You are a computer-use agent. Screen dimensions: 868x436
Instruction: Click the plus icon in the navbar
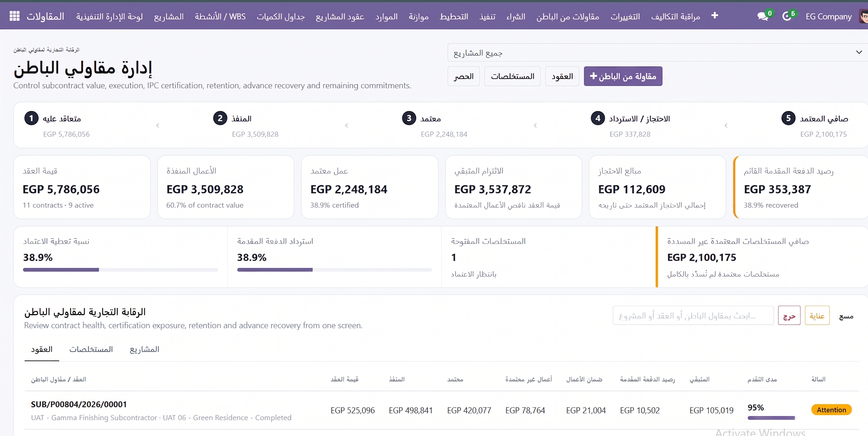pos(715,15)
